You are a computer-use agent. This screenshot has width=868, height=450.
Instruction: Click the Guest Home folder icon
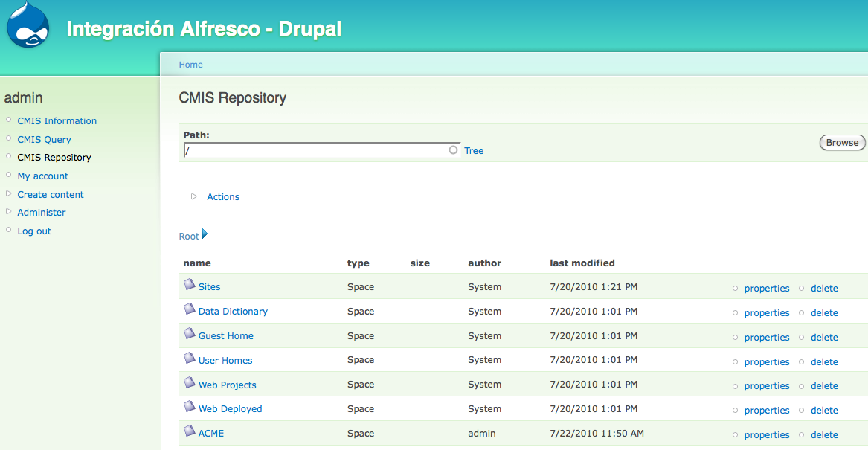[190, 333]
